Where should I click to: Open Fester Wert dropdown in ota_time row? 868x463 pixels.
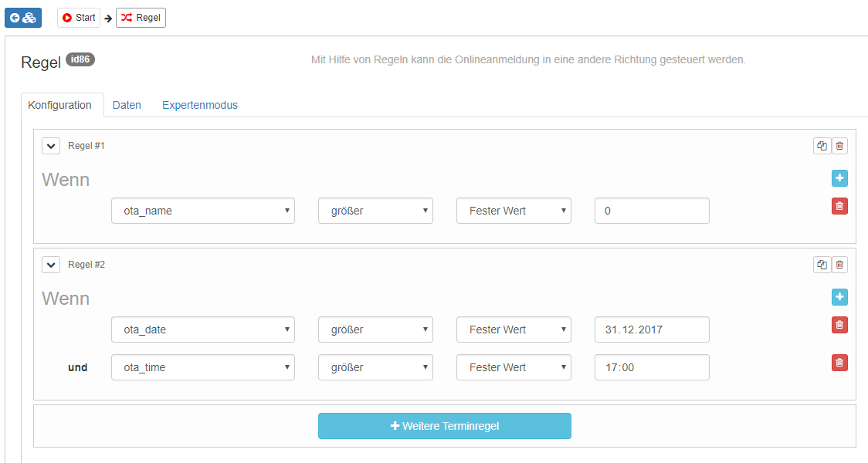[514, 367]
